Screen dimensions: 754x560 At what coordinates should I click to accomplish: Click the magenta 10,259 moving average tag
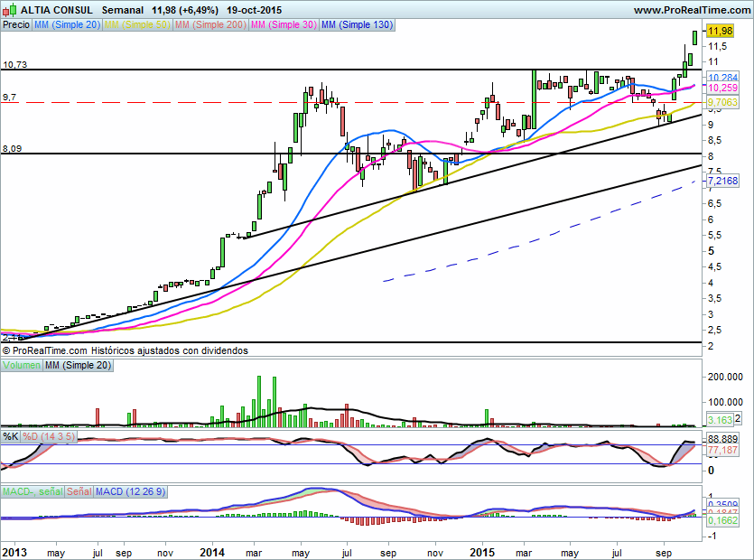tap(722, 88)
